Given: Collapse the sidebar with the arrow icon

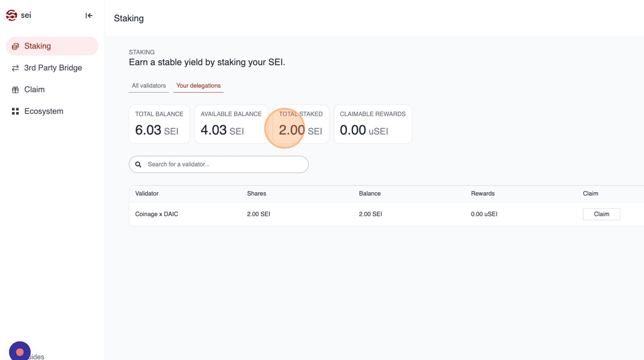Looking at the screenshot, I should [x=89, y=16].
